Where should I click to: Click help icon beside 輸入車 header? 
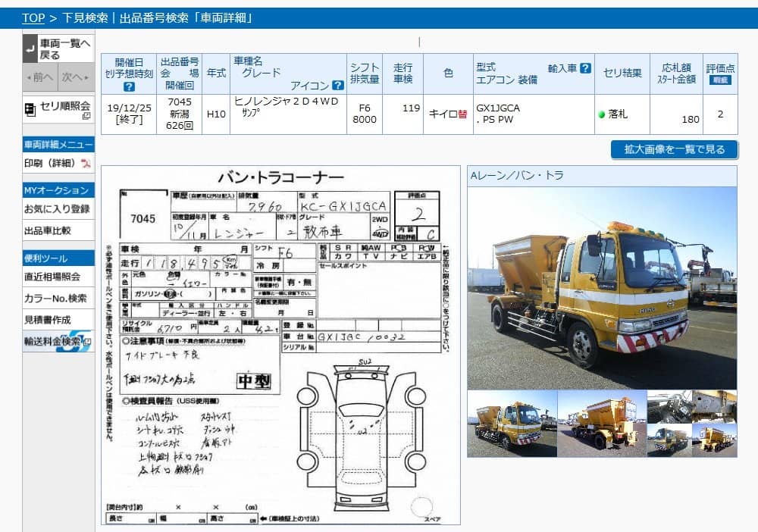(585, 68)
